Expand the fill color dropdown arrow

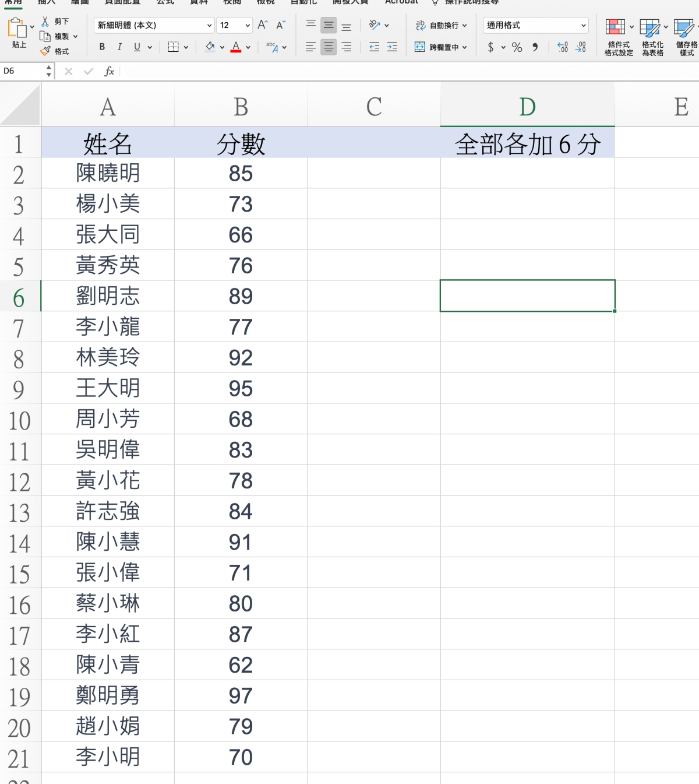pyautogui.click(x=222, y=47)
